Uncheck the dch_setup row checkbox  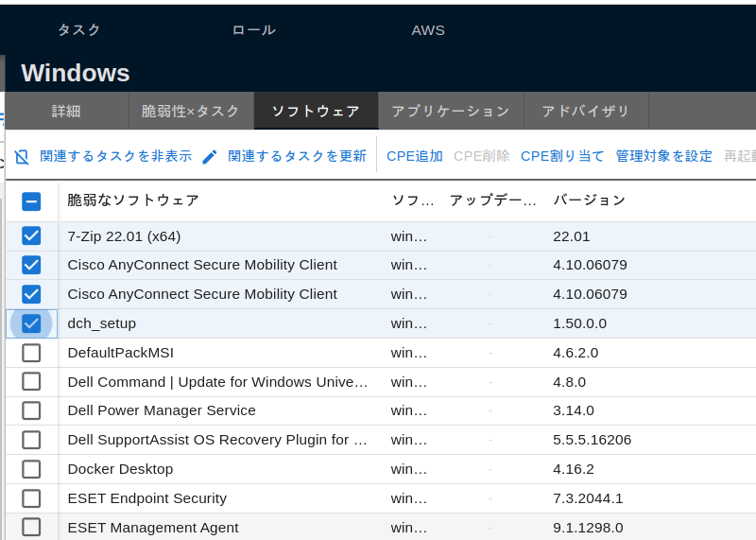(x=31, y=323)
